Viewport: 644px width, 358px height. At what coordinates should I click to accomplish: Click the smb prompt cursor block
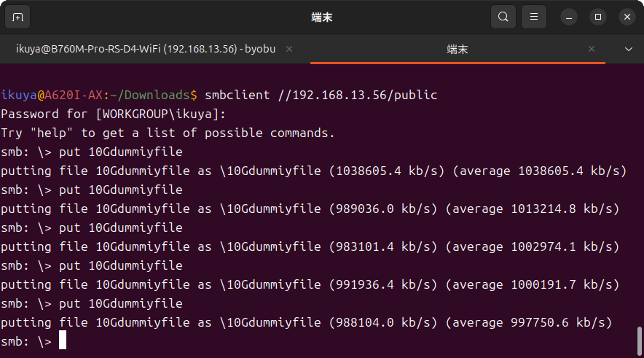tap(63, 341)
